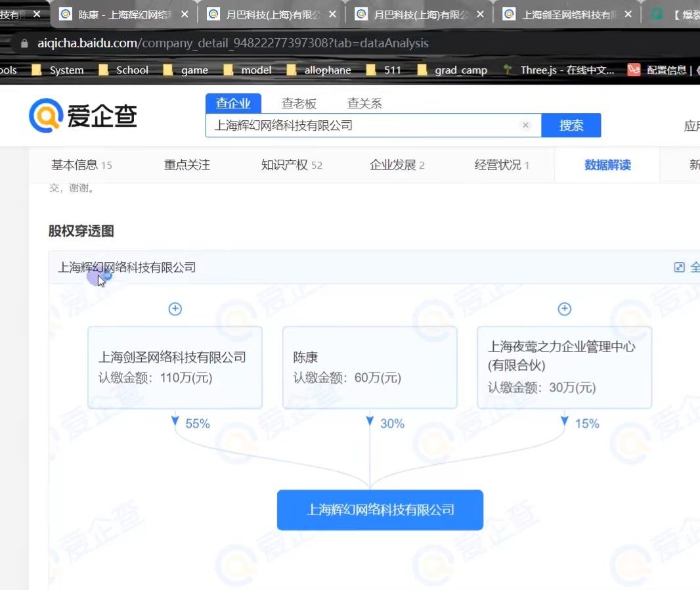700x590 pixels.
Task: Open the 数据解读 section tab
Action: pyautogui.click(x=607, y=165)
